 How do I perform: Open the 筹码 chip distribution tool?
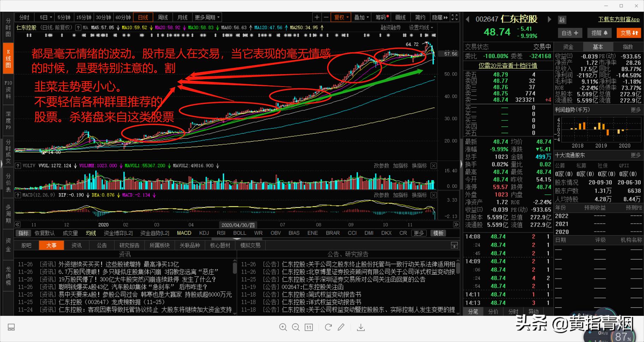point(381,17)
